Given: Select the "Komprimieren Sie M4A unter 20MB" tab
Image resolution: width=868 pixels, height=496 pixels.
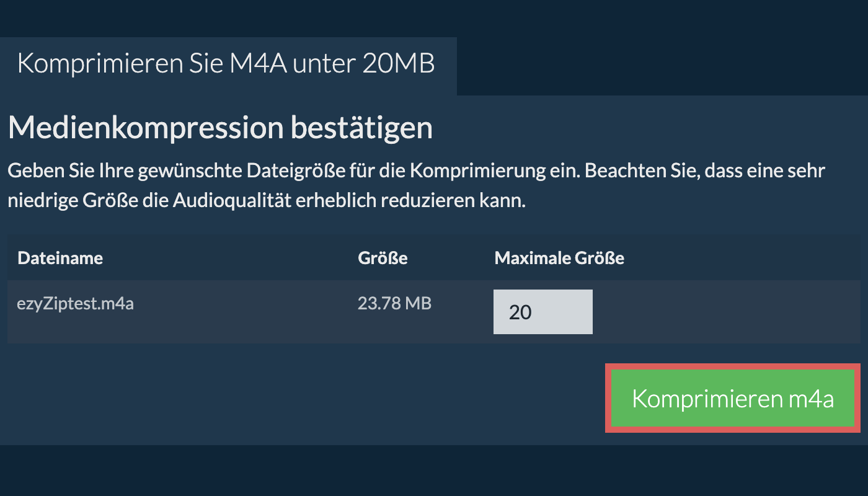Looking at the screenshot, I should pos(226,64).
